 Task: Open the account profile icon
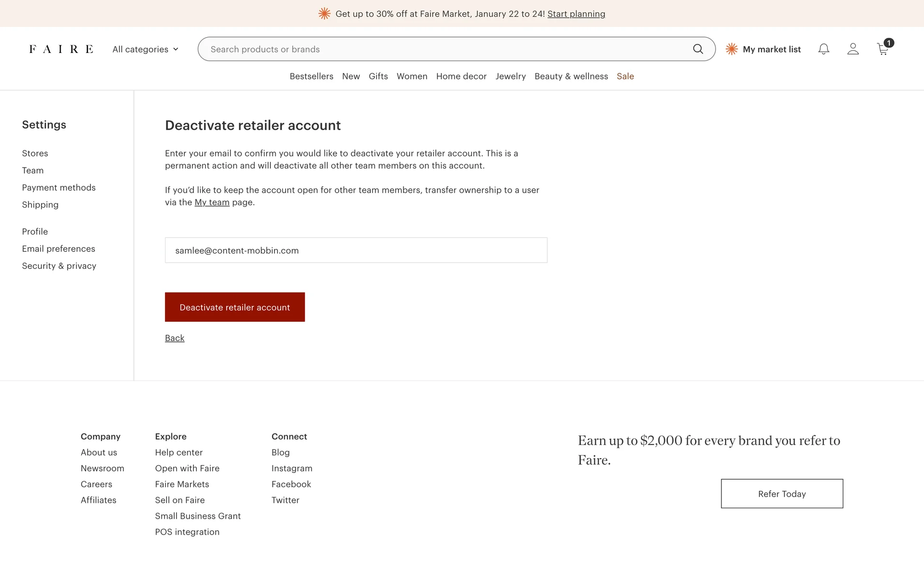point(853,49)
